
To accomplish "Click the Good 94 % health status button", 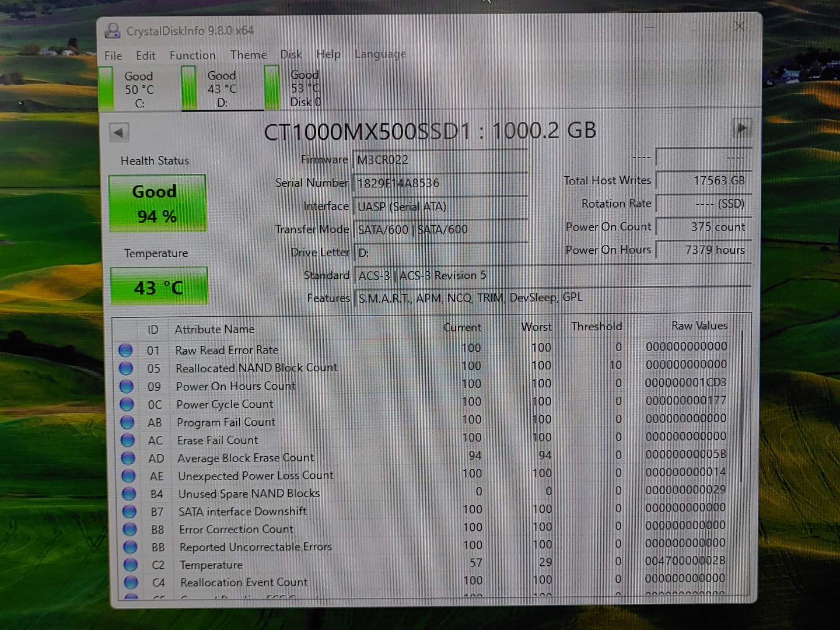I will point(157,204).
